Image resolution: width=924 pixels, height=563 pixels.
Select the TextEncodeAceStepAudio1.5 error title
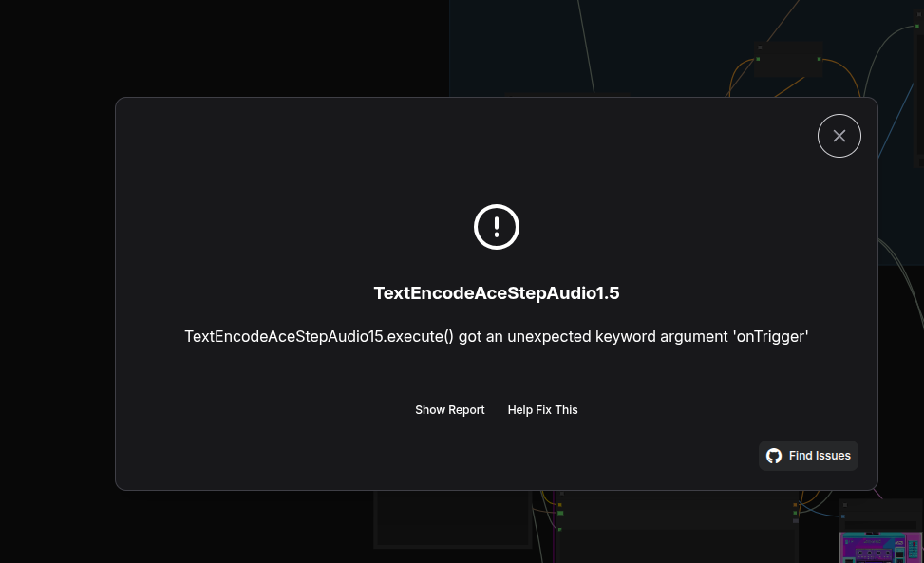[x=497, y=293]
